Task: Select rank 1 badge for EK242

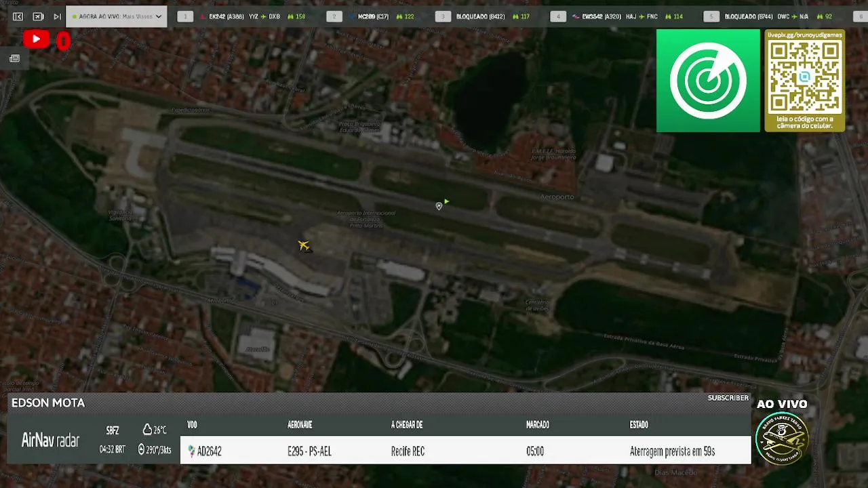Action: pyautogui.click(x=185, y=16)
